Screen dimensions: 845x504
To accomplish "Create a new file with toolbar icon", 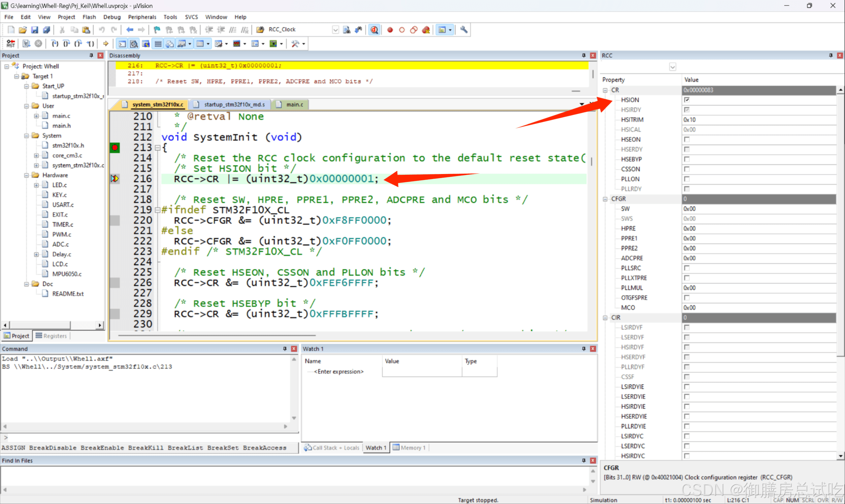I will (11, 30).
